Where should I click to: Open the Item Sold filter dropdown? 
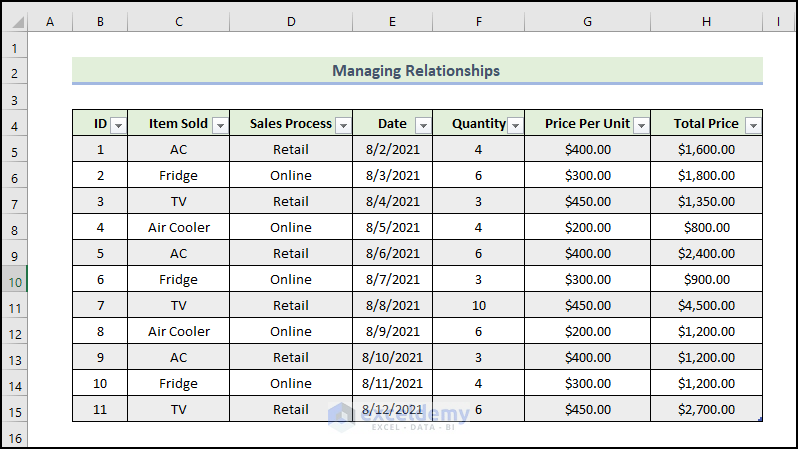click(220, 125)
